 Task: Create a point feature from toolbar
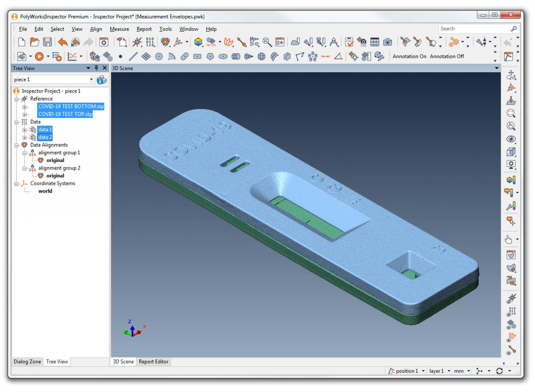120,56
